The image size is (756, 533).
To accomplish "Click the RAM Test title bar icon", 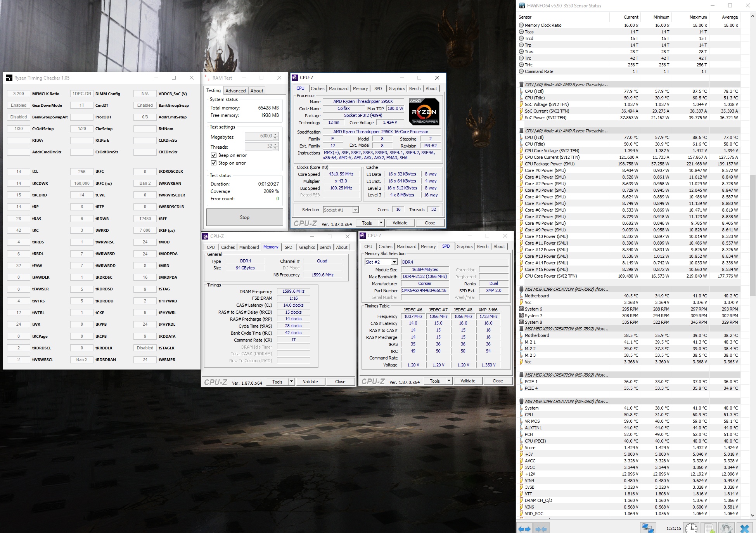I will tap(208, 78).
